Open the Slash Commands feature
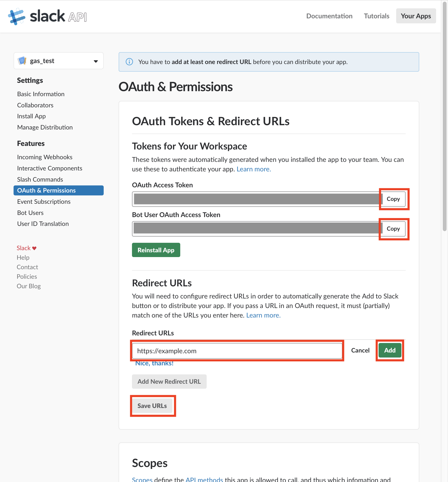Viewport: 448px width, 482px height. coord(40,179)
